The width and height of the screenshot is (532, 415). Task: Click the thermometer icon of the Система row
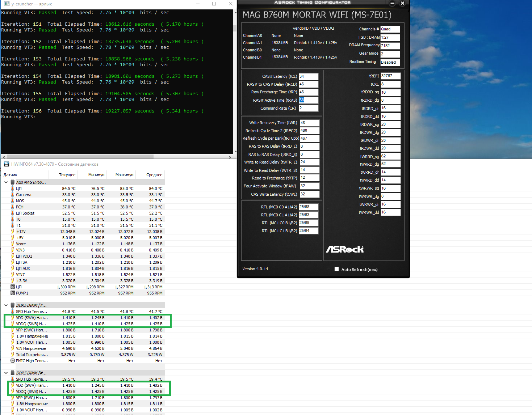(x=13, y=195)
